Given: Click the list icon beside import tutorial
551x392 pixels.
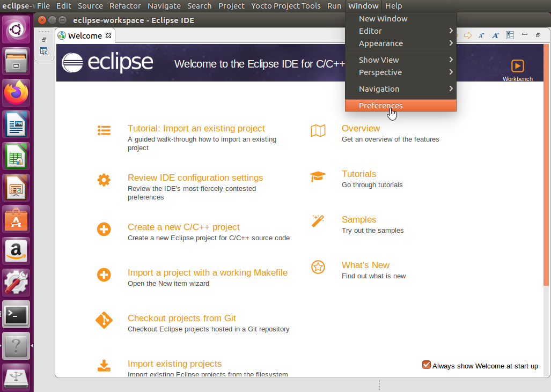Looking at the screenshot, I should [104, 130].
